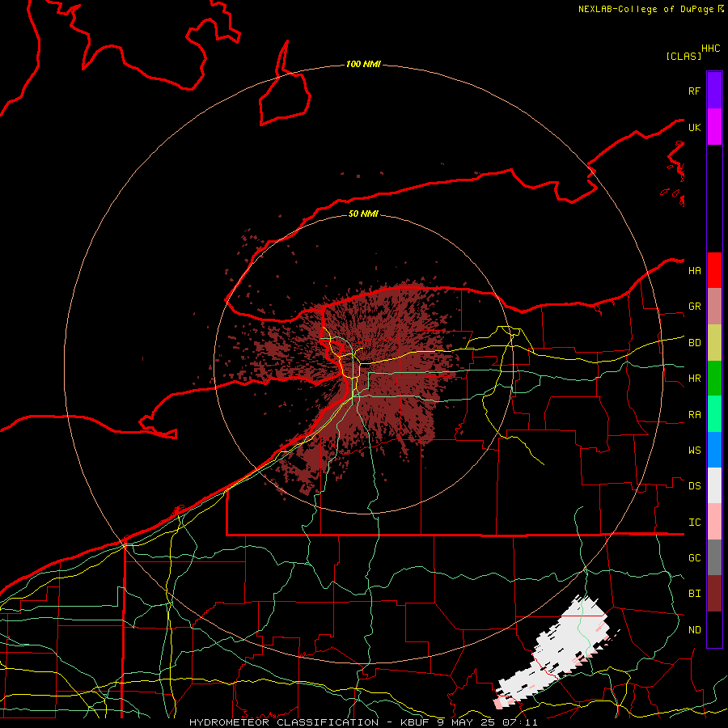
Task: Click the GR pink-brown legend swatch
Action: [714, 307]
